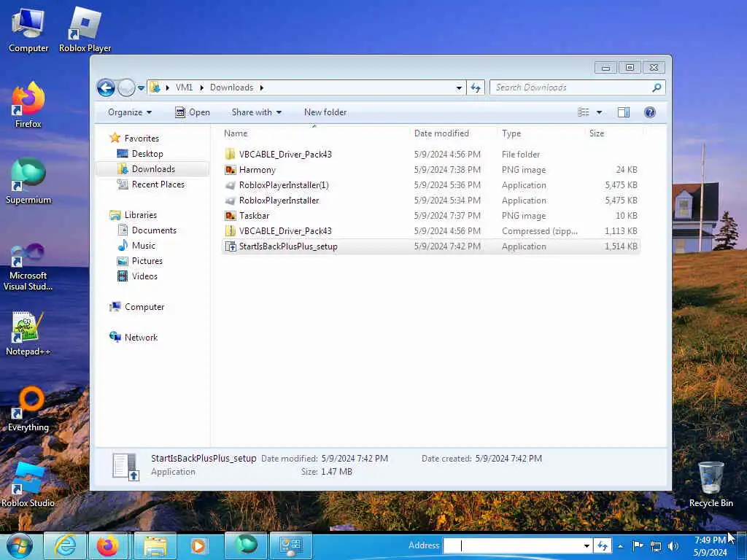Expand path options after VM1
Image resolution: width=747 pixels, height=560 pixels.
pyautogui.click(x=201, y=87)
